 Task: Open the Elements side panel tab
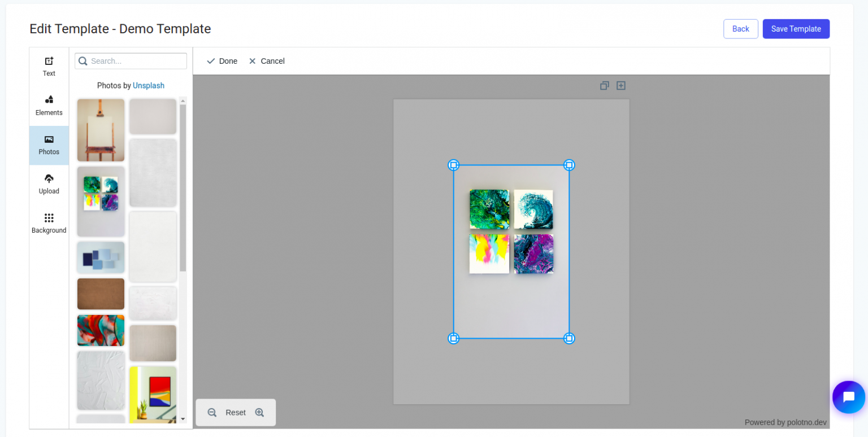[49, 106]
